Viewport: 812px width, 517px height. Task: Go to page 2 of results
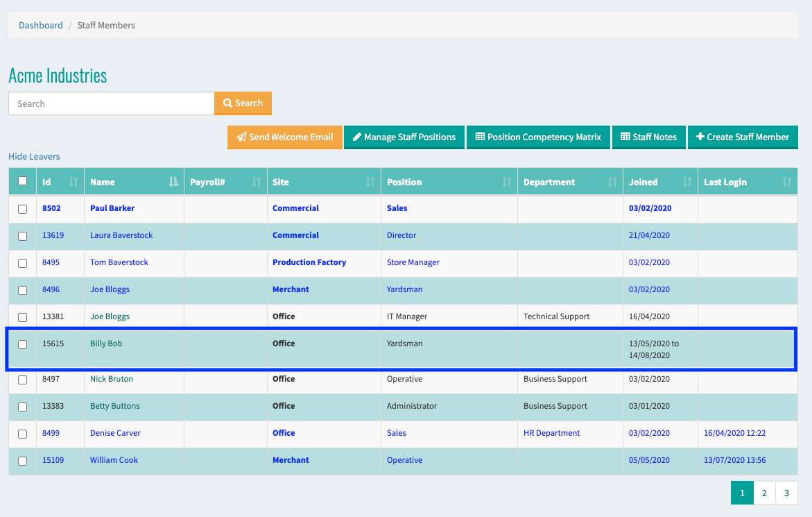point(764,493)
